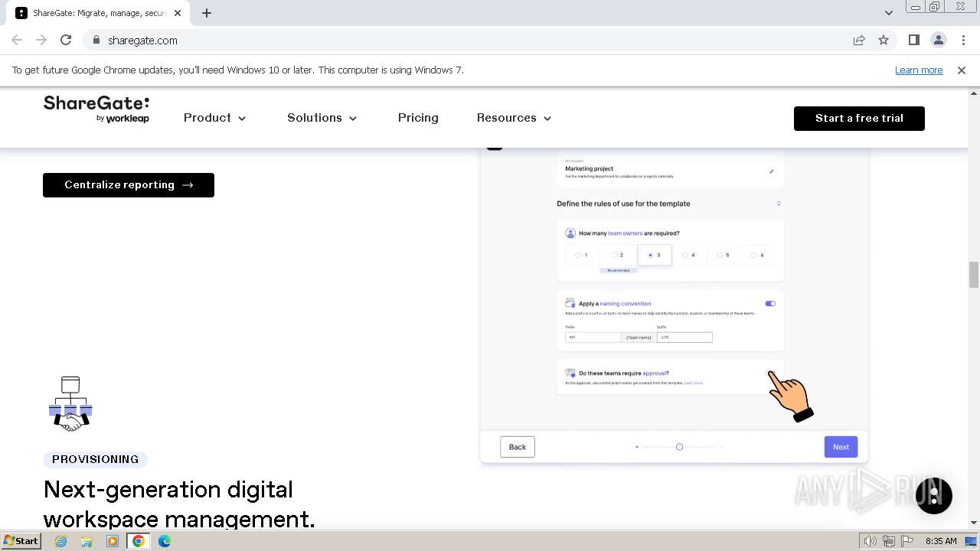Click the lightbulb tip icon

pyautogui.click(x=779, y=204)
